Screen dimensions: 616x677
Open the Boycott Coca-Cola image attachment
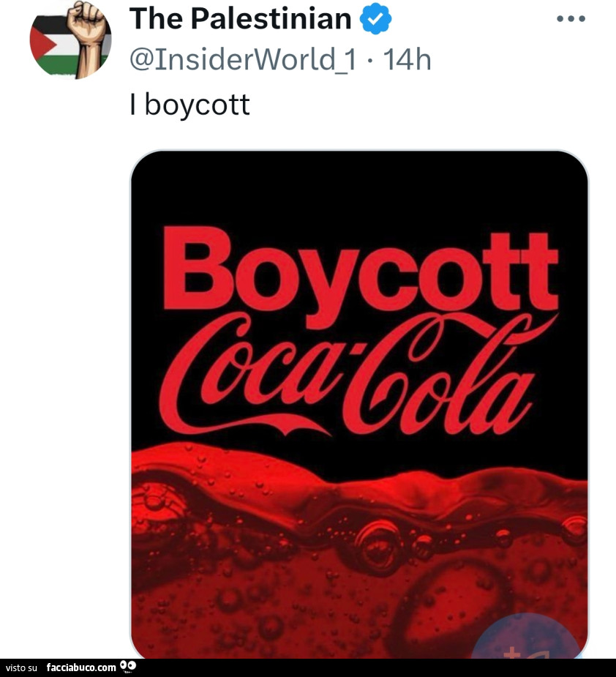tap(359, 404)
